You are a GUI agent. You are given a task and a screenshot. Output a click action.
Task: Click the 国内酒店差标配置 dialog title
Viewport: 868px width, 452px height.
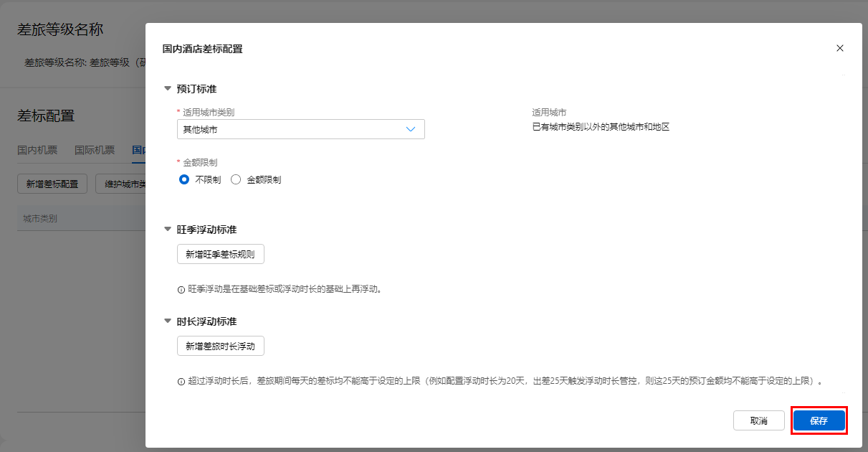[203, 49]
